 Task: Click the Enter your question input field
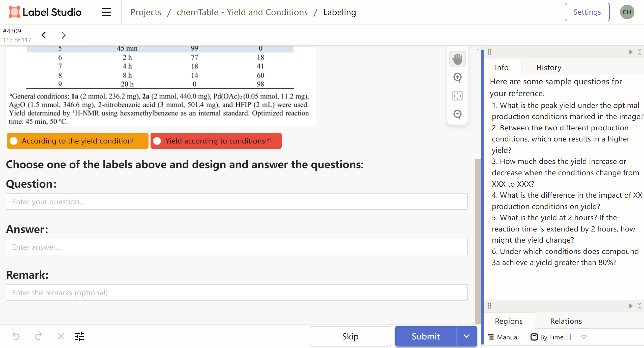click(237, 202)
